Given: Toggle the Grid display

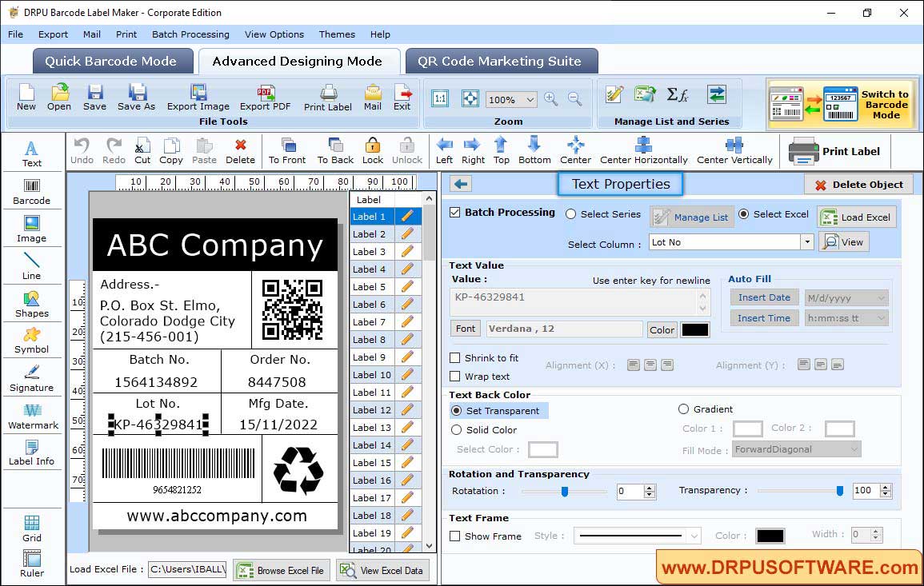Looking at the screenshot, I should [x=32, y=528].
